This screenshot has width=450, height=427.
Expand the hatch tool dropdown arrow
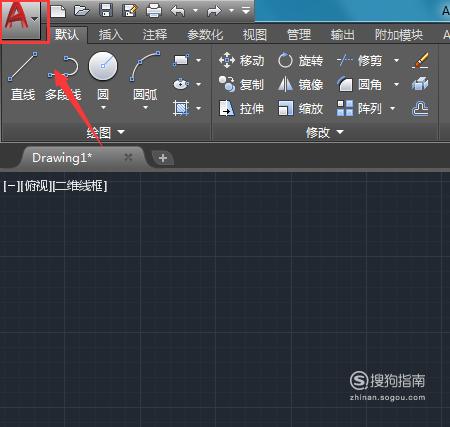click(x=199, y=108)
